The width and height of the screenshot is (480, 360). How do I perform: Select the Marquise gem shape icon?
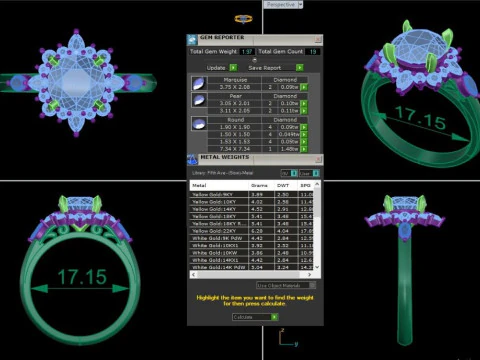coord(199,83)
